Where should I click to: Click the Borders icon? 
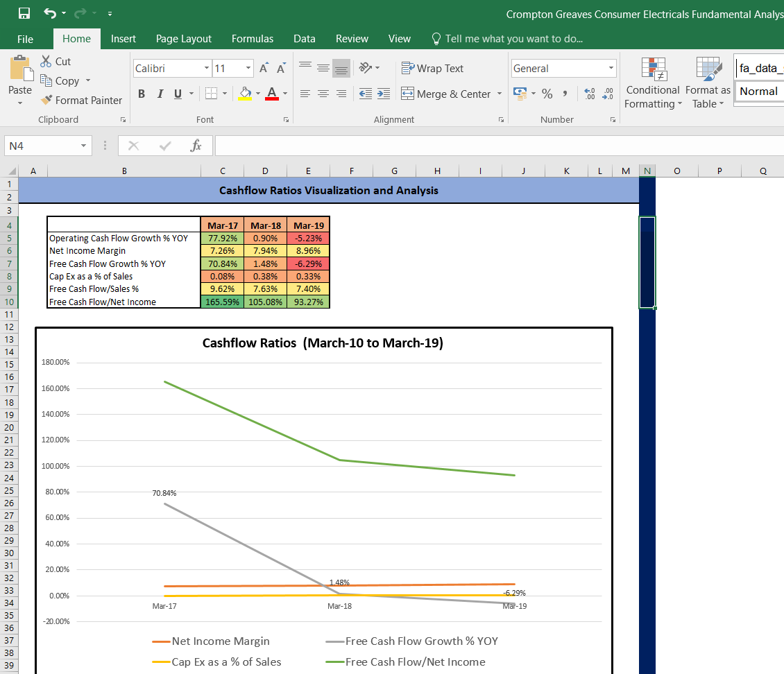(212, 94)
